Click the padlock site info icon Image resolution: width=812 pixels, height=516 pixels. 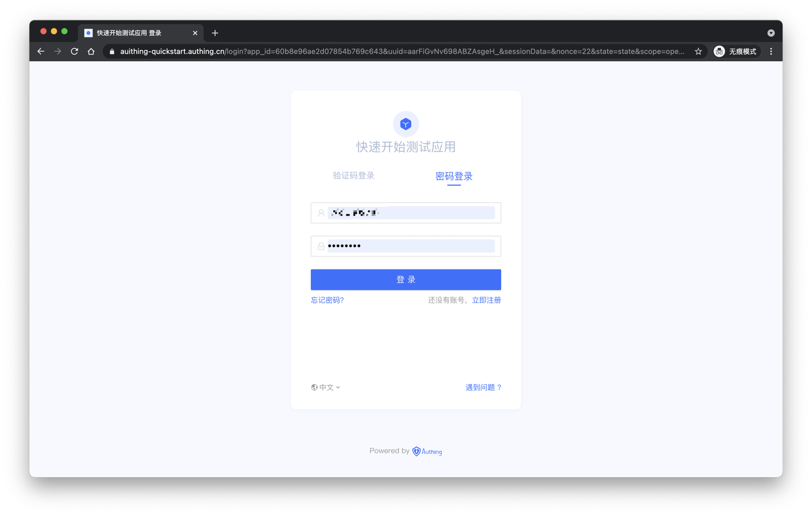coord(112,52)
